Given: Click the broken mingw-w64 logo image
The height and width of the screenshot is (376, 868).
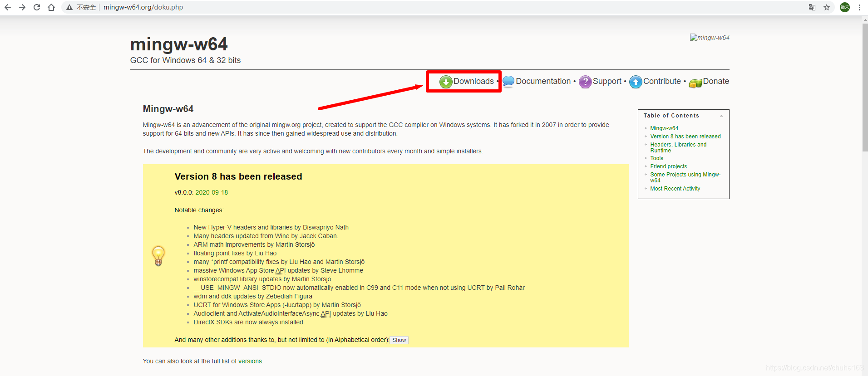Looking at the screenshot, I should tap(710, 38).
